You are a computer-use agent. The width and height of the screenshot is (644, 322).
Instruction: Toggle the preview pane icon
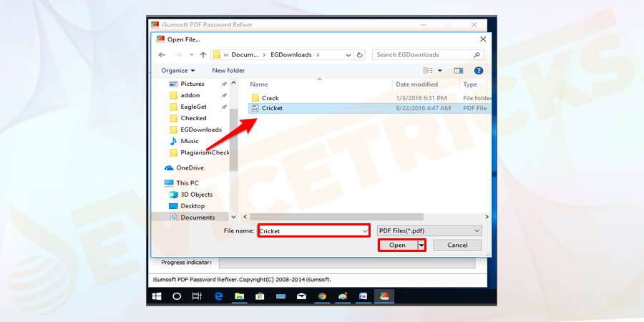[x=459, y=71]
